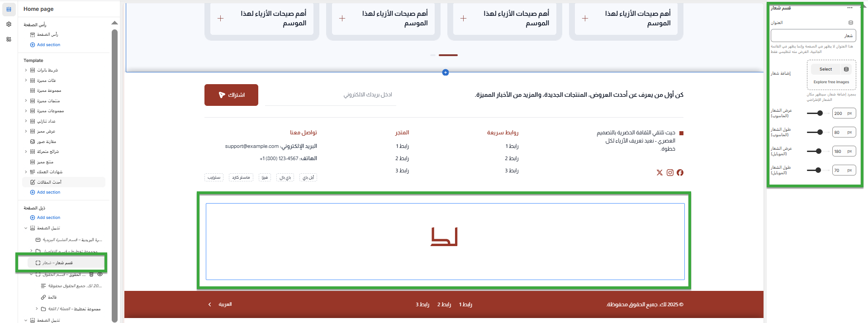Expand the منتجات مميزة section

(26, 101)
